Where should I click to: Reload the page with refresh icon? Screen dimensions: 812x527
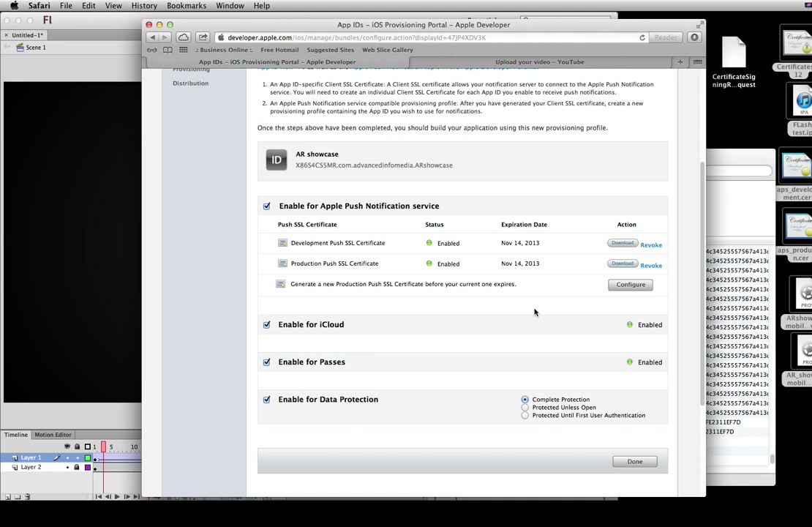tap(642, 37)
